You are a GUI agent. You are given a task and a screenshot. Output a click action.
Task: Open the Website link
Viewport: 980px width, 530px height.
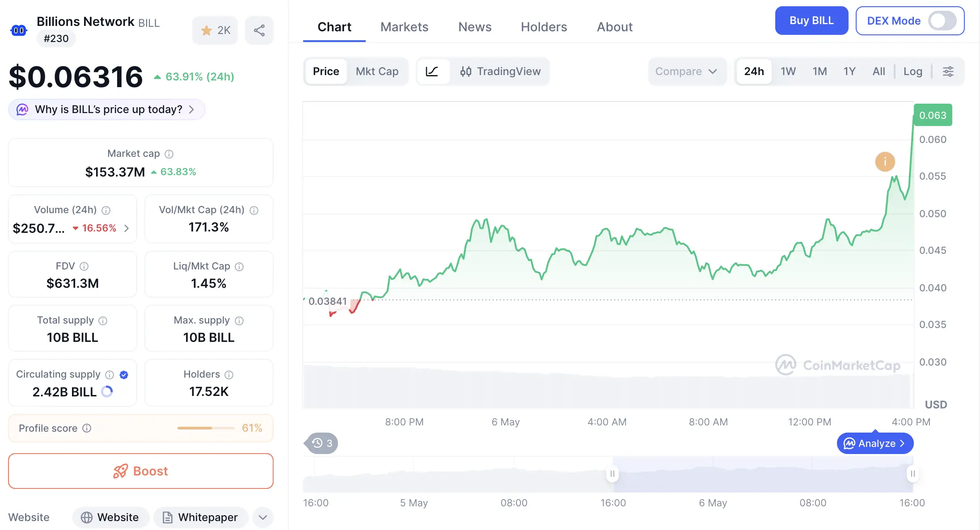point(110,517)
